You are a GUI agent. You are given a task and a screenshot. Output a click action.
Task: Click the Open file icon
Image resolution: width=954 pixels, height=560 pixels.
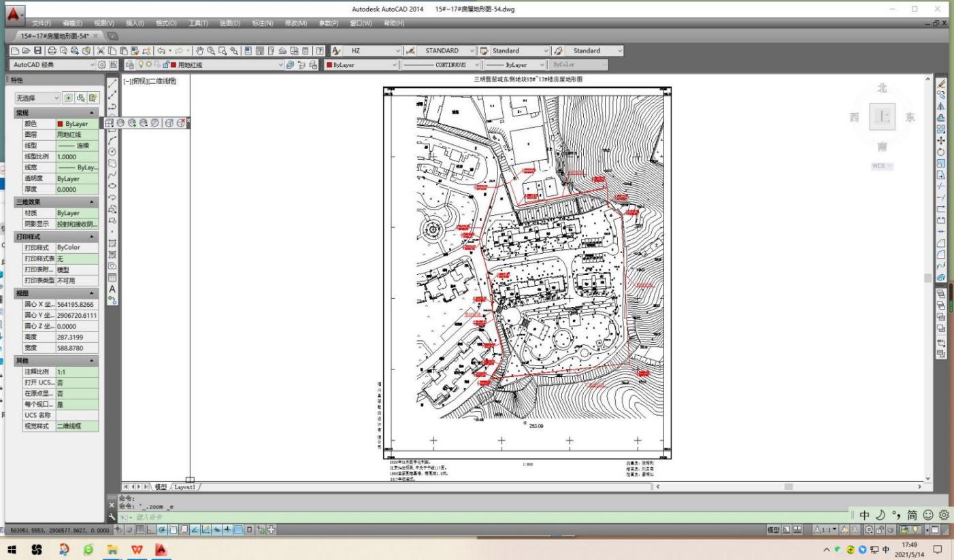(25, 51)
